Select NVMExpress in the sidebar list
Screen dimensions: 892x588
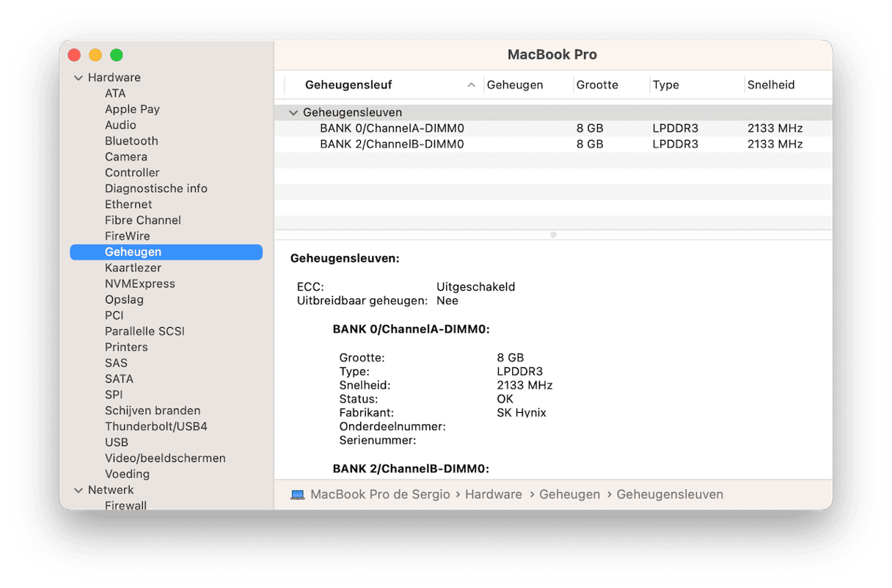tap(139, 284)
